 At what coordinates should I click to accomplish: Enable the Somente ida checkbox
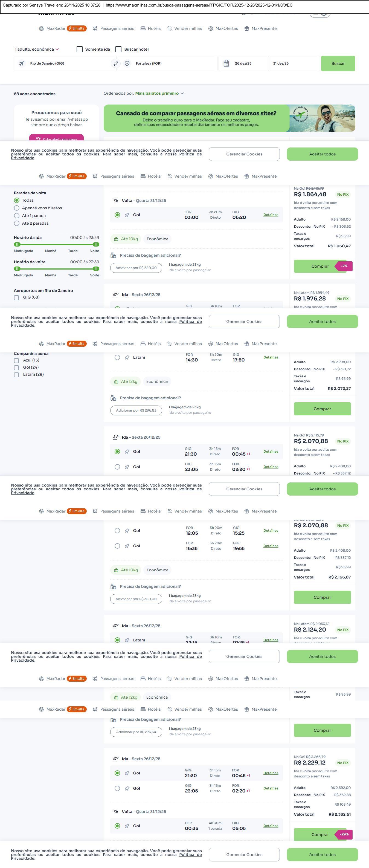[x=80, y=49]
